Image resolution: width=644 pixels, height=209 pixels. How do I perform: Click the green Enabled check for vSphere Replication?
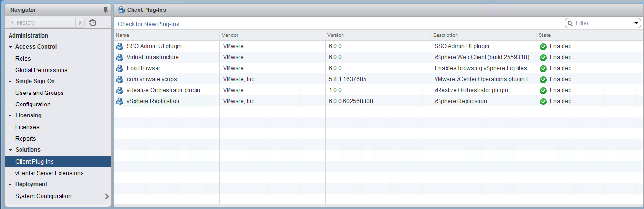click(x=543, y=102)
